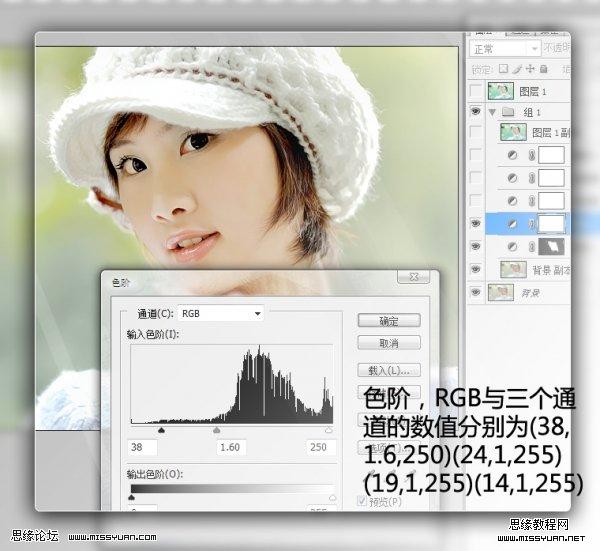
Task: Click the adjustment icon of the highlighted layer
Action: pyautogui.click(x=515, y=224)
